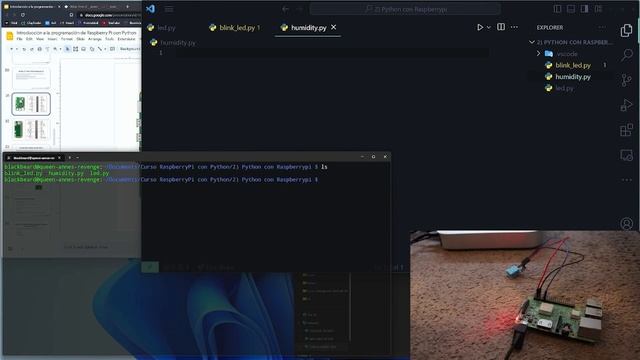
Task: Go back with the navigation arrow
Action: click(286, 9)
